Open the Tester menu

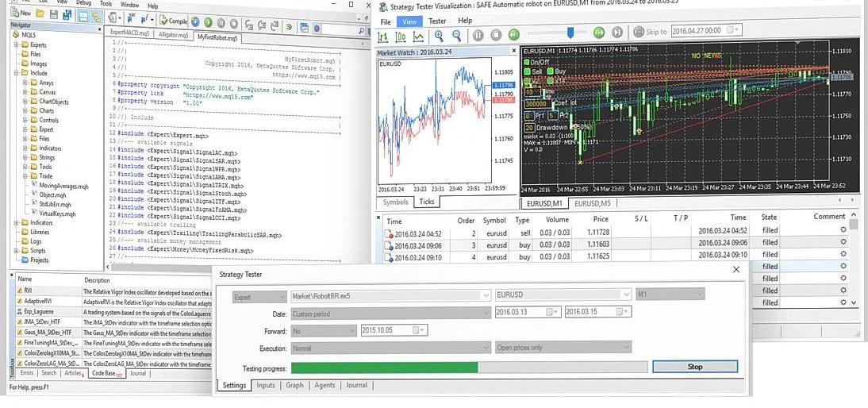click(x=437, y=21)
